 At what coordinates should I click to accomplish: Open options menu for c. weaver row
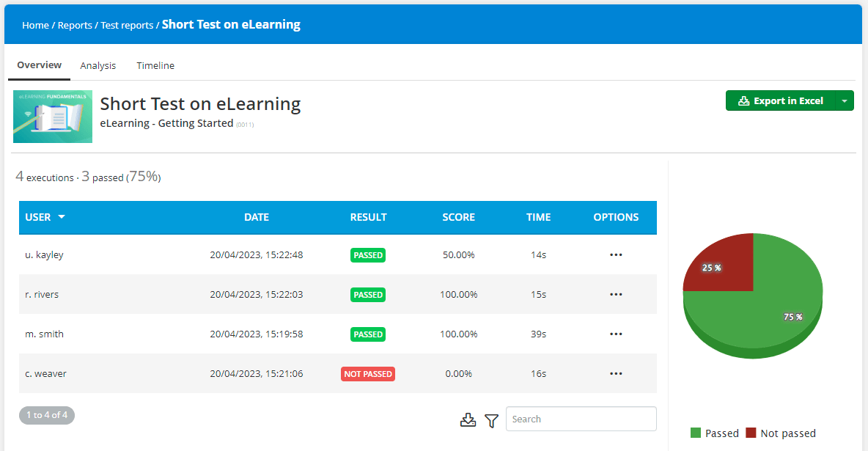(x=616, y=374)
